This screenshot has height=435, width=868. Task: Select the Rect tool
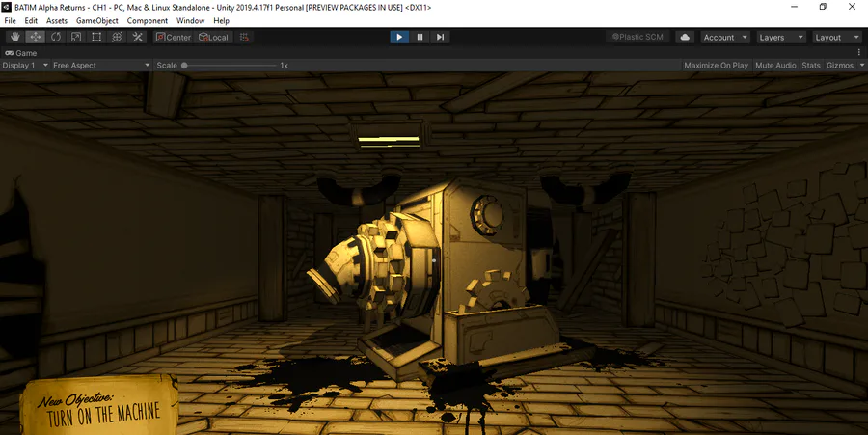tap(96, 37)
